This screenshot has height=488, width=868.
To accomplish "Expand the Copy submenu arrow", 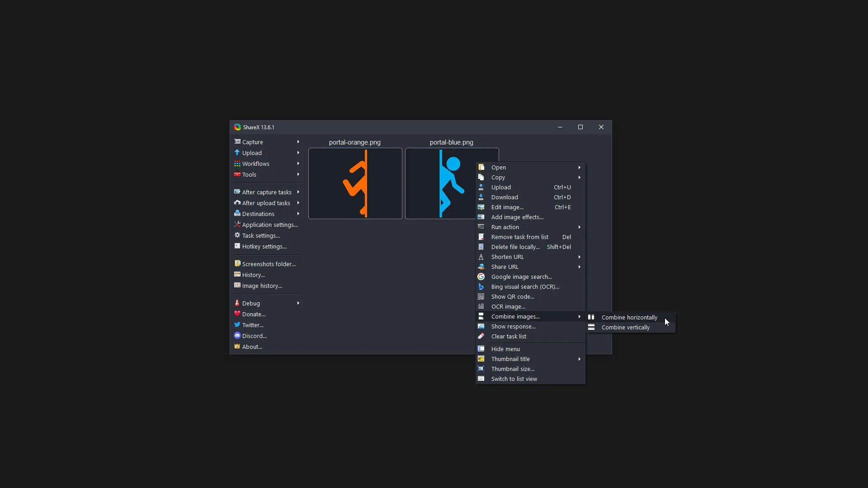I will point(579,177).
